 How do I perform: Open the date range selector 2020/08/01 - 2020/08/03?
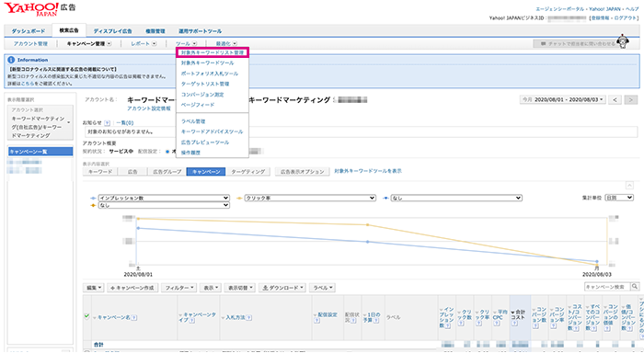pyautogui.click(x=563, y=100)
